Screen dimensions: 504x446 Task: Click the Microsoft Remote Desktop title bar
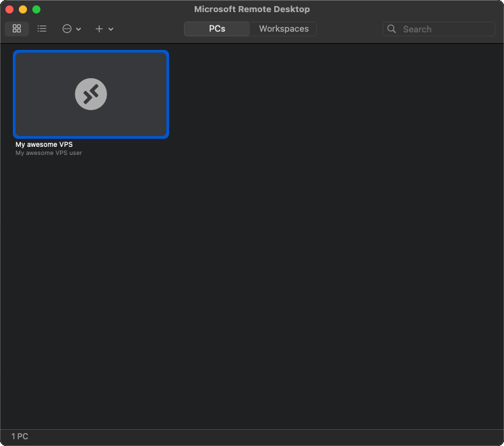point(252,9)
